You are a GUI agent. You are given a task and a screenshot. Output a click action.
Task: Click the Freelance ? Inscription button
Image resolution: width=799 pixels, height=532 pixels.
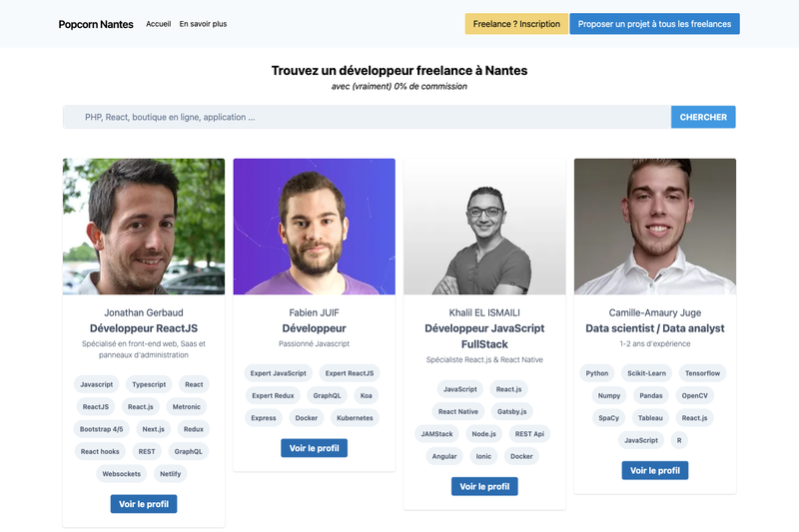pos(516,24)
